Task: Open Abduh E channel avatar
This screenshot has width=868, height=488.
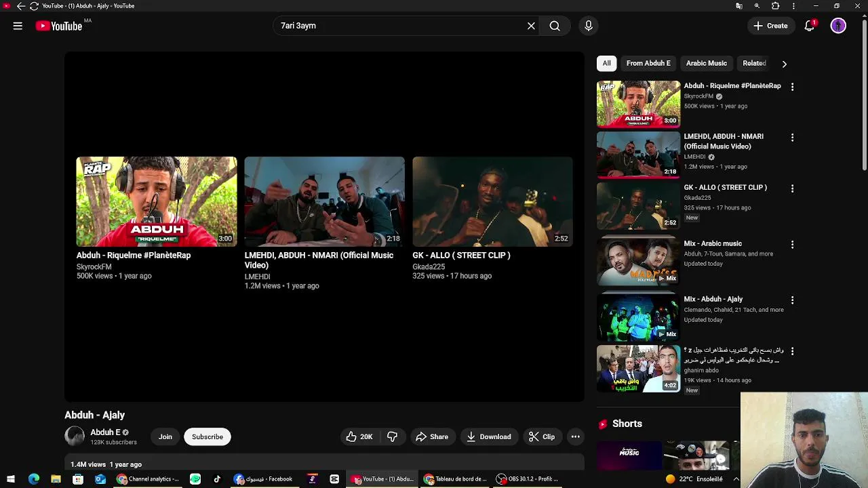Action: tap(75, 436)
